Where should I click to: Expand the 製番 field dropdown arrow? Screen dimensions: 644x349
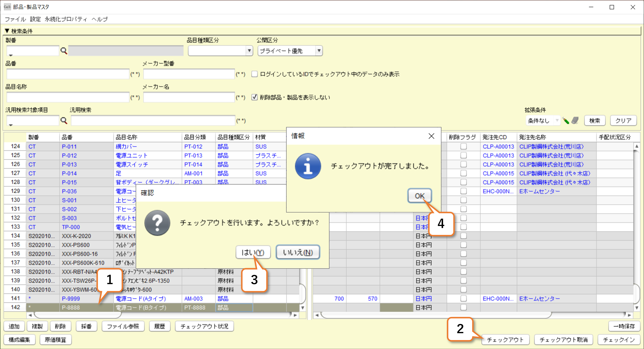11,55
